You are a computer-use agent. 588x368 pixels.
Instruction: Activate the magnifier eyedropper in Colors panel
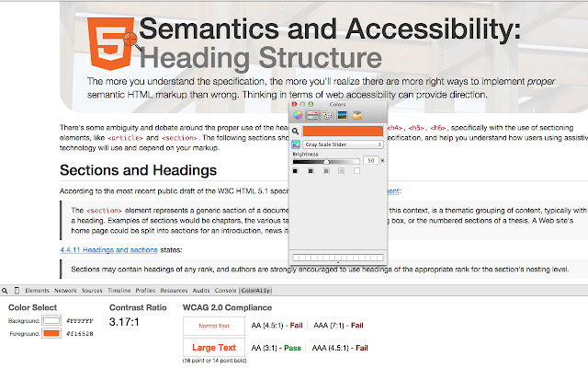296,131
